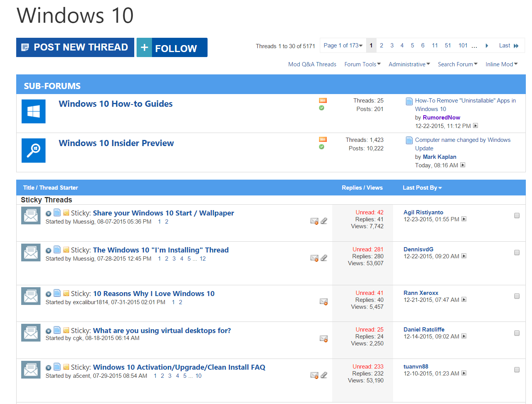
Task: Click document icon beside "How-To Remove Uninstallable Apps"
Action: (x=409, y=101)
